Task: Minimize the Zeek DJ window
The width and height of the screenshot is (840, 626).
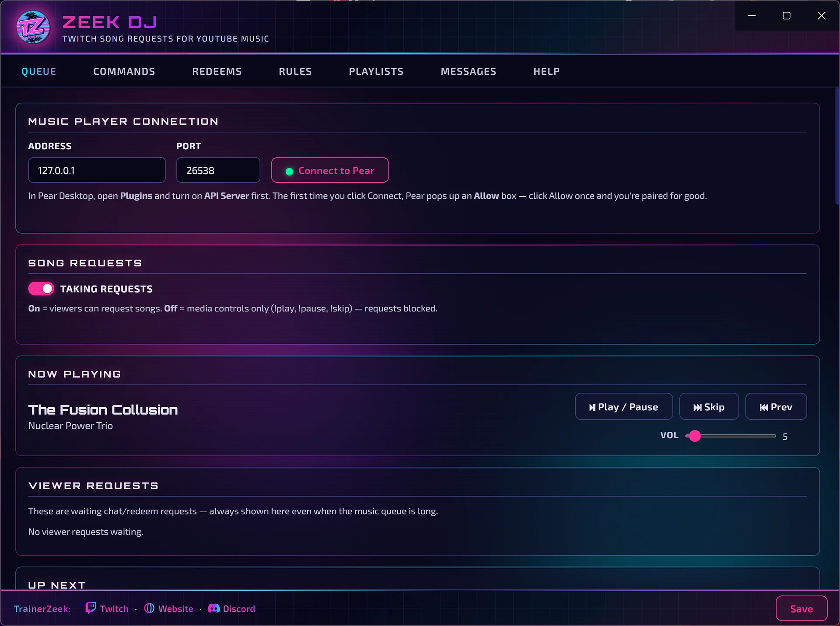Action: (752, 16)
